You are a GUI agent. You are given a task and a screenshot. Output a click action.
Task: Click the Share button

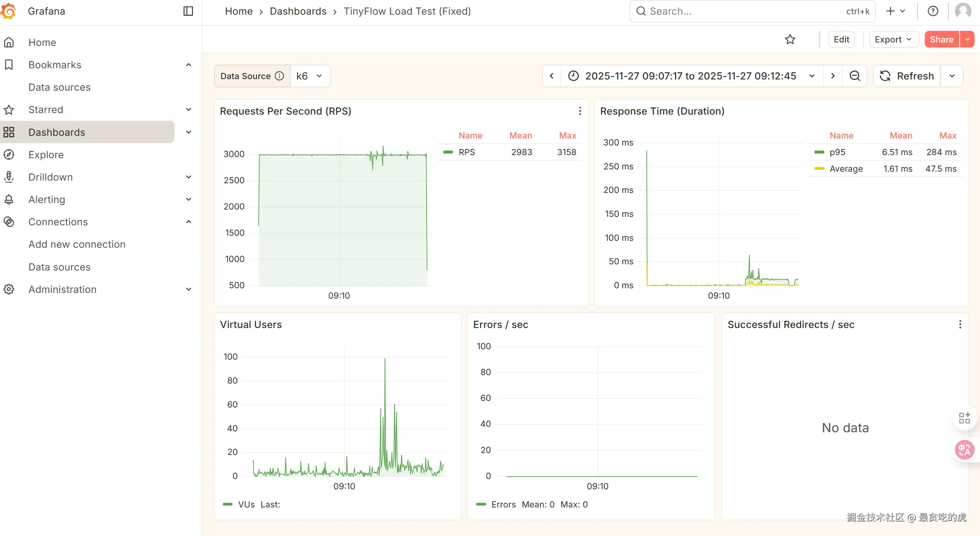(x=941, y=39)
